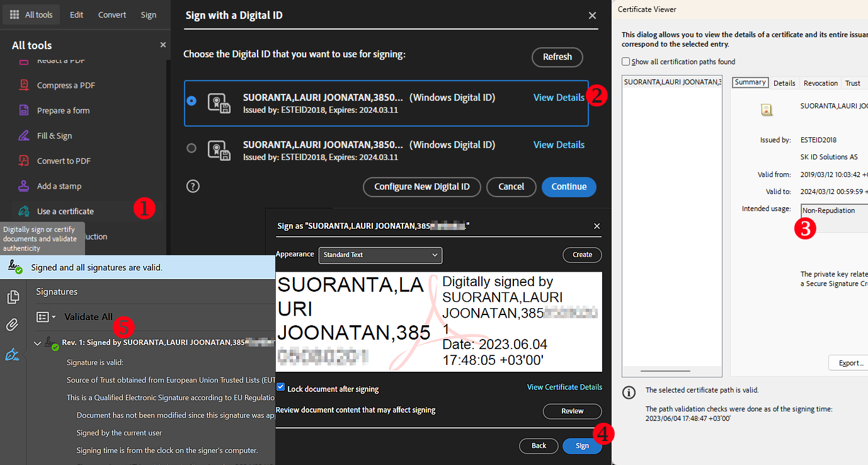
Task: Open the page thumbnails panel icon
Action: click(12, 297)
